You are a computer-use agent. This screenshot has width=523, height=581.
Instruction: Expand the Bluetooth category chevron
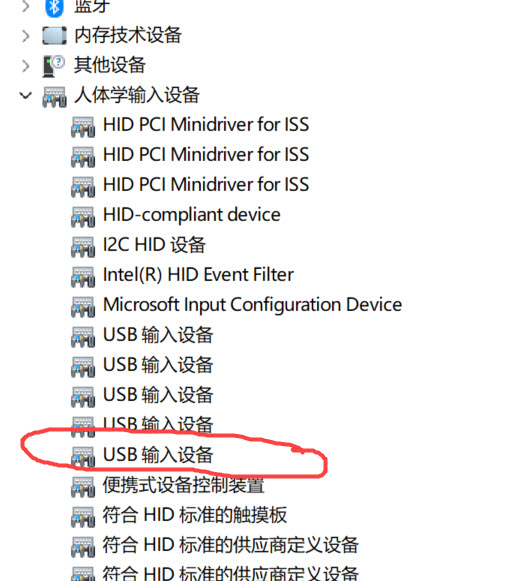click(x=26, y=6)
